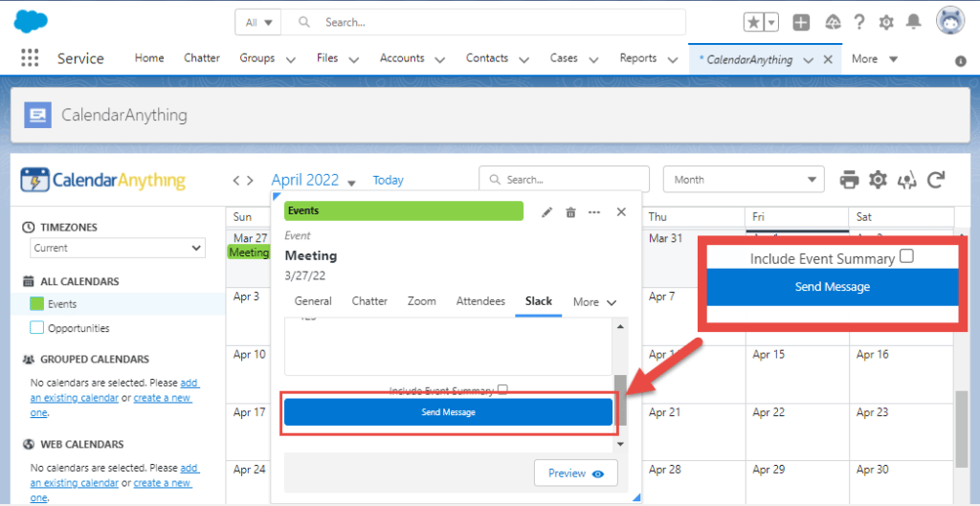Open the Trailhead guidance icon
Screen dimensions: 980x506
[x=833, y=23]
